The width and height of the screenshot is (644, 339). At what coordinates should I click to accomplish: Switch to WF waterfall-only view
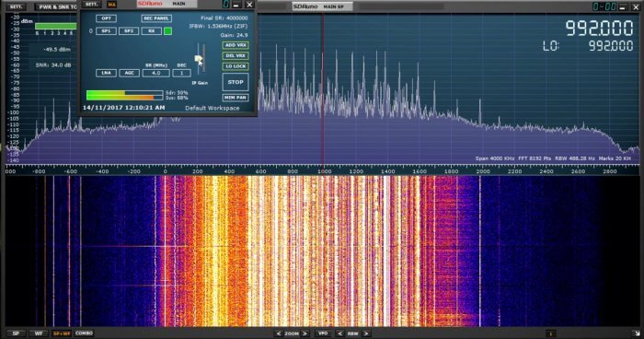(39, 333)
